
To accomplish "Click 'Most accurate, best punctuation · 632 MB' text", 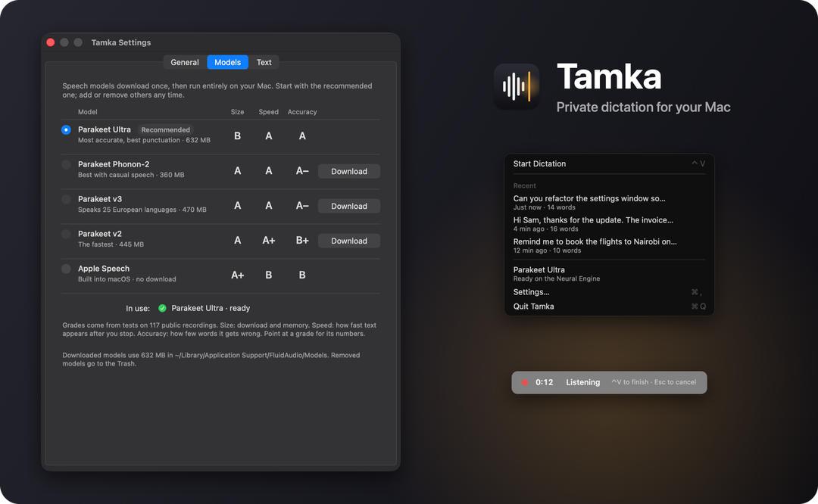I will [144, 140].
